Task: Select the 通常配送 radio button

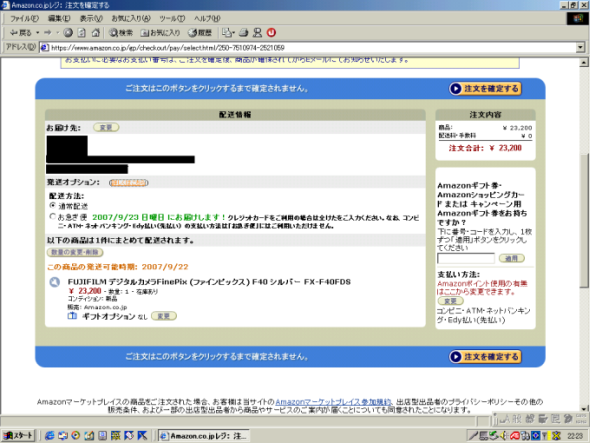Action: [53, 206]
